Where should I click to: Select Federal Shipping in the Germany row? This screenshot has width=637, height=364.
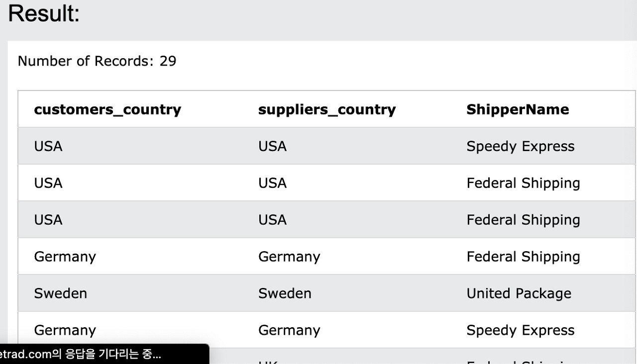click(523, 257)
